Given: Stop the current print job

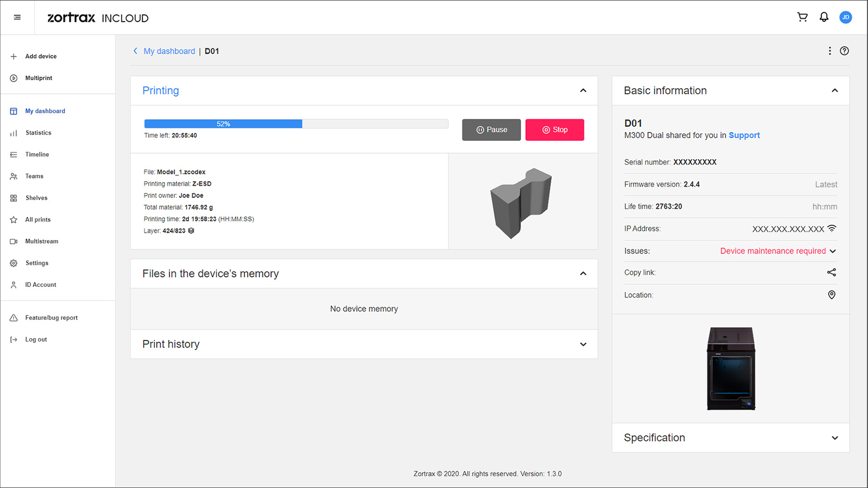Looking at the screenshot, I should click(555, 130).
